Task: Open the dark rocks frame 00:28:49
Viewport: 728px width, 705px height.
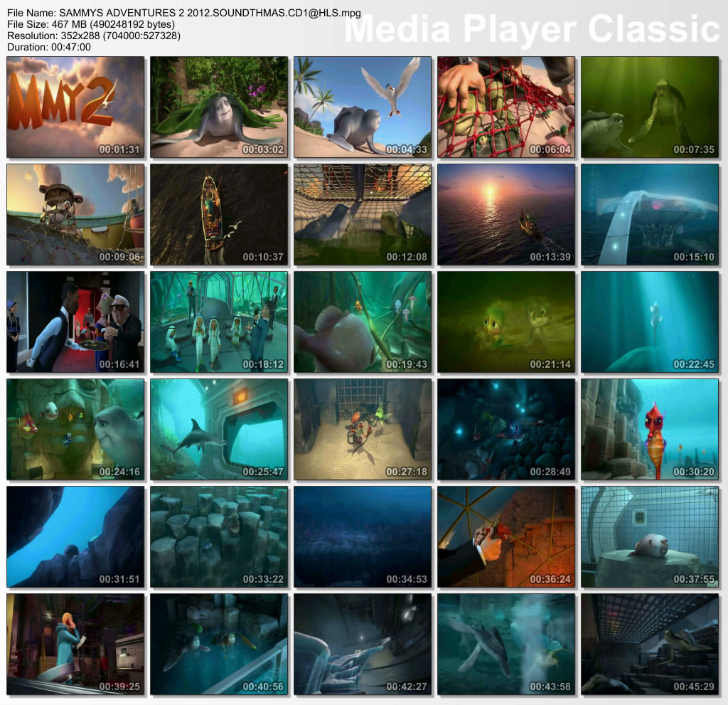Action: pos(506,429)
